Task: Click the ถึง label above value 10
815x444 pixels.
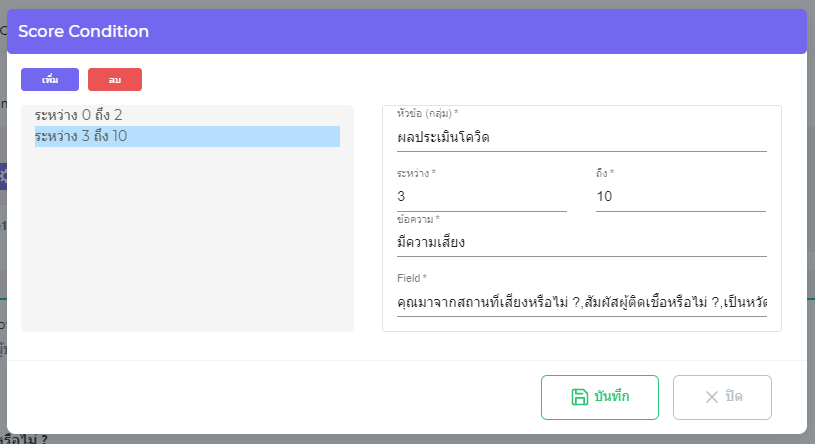Action: coord(604,173)
